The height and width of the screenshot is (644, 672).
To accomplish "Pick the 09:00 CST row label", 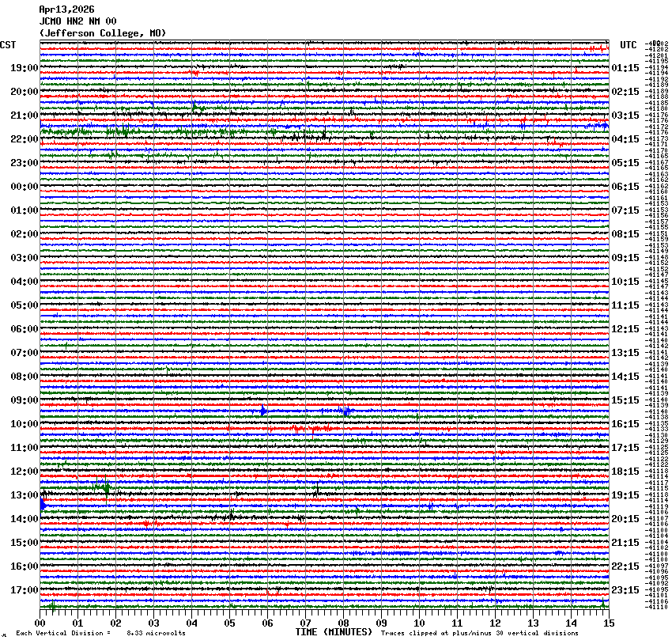I will pyautogui.click(x=25, y=400).
